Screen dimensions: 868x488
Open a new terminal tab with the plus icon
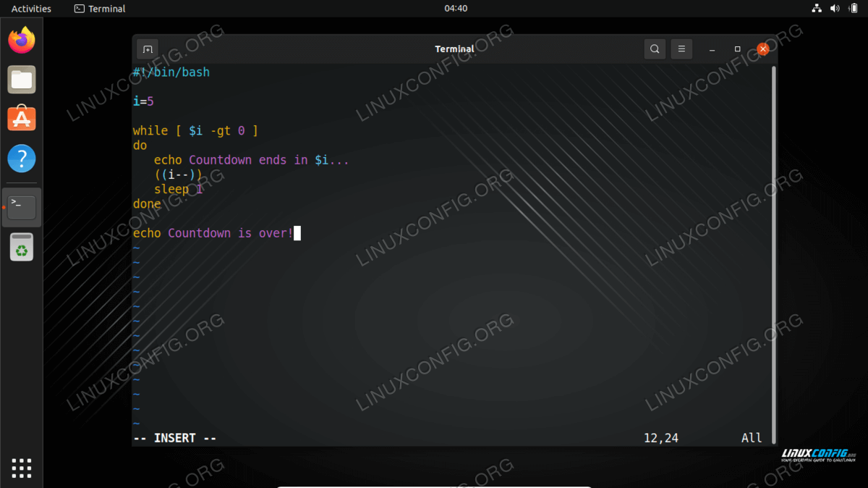148,49
